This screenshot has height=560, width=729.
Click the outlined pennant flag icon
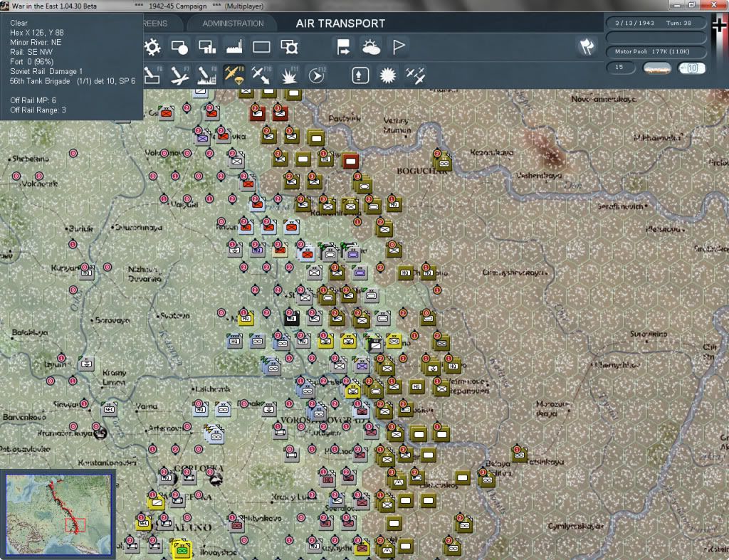(399, 47)
